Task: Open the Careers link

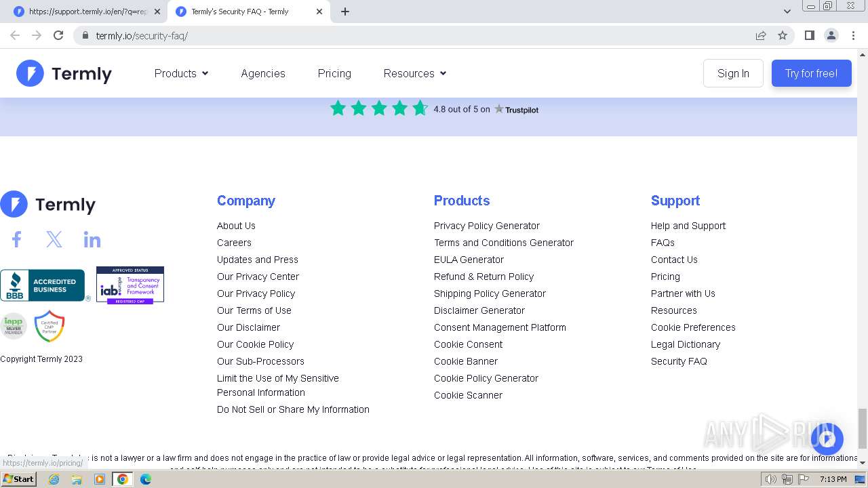Action: tap(234, 243)
